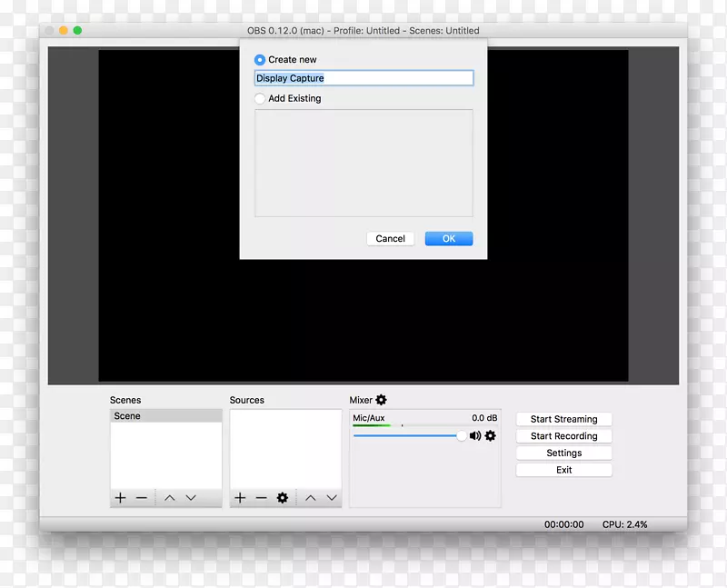Remove source with minus icon
Image resolution: width=727 pixels, height=588 pixels.
point(261,498)
